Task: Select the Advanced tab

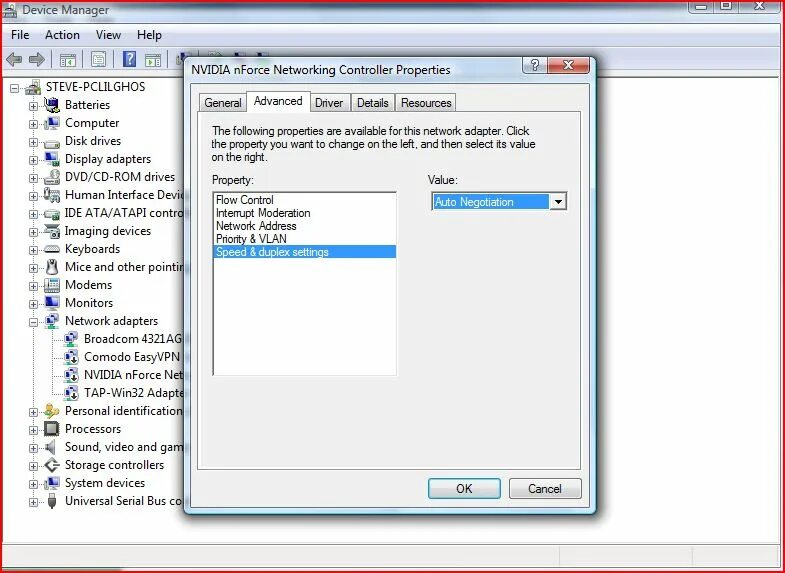Action: [x=278, y=101]
